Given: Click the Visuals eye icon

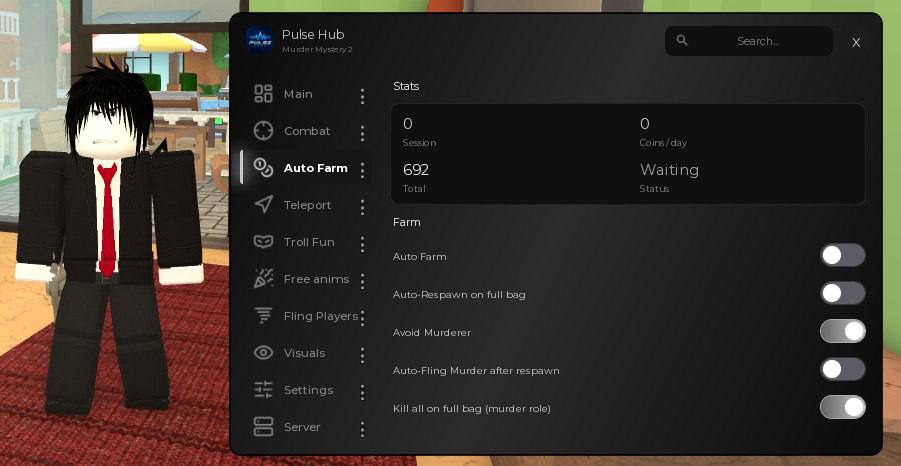Looking at the screenshot, I should (263, 353).
